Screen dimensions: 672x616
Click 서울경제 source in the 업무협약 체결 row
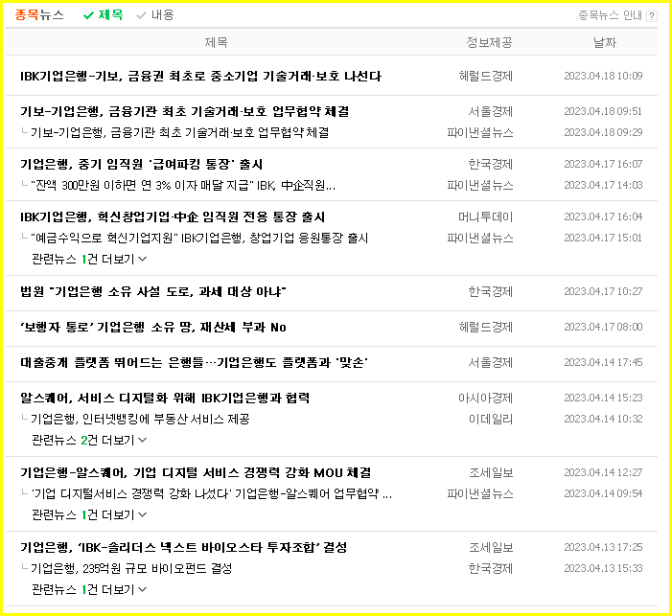coord(490,111)
